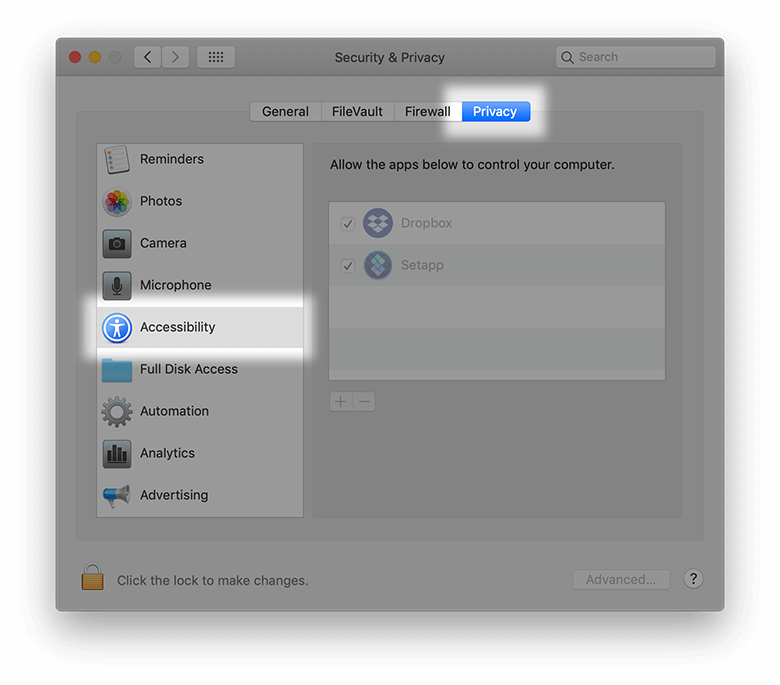The height and width of the screenshot is (685, 780).
Task: Select the Photos flower icon
Action: pos(117,202)
